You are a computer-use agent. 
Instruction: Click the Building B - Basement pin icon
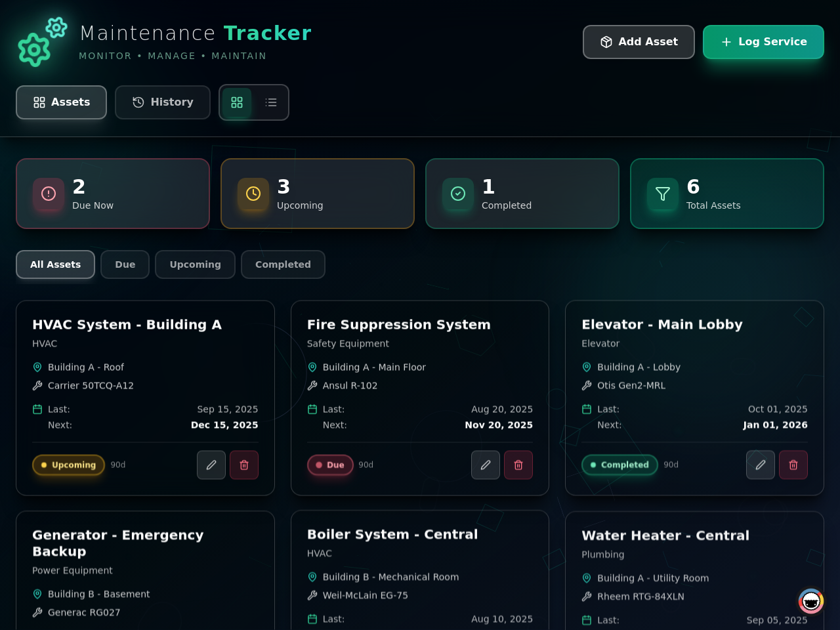[x=37, y=594]
